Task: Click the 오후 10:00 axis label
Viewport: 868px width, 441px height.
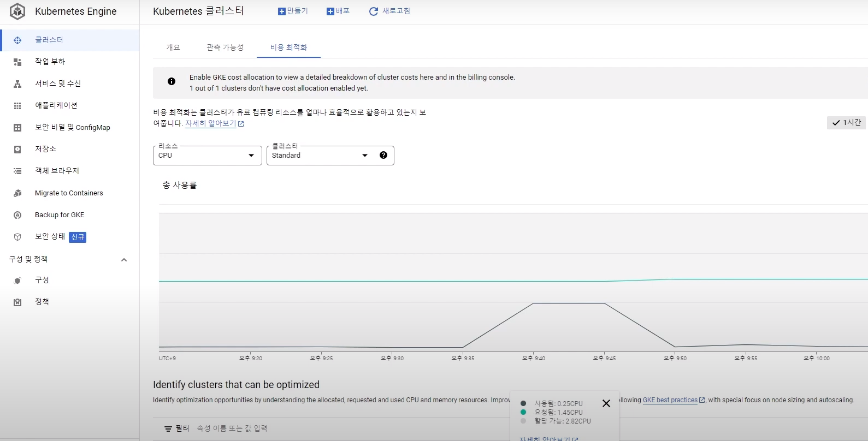Action: tap(817, 359)
